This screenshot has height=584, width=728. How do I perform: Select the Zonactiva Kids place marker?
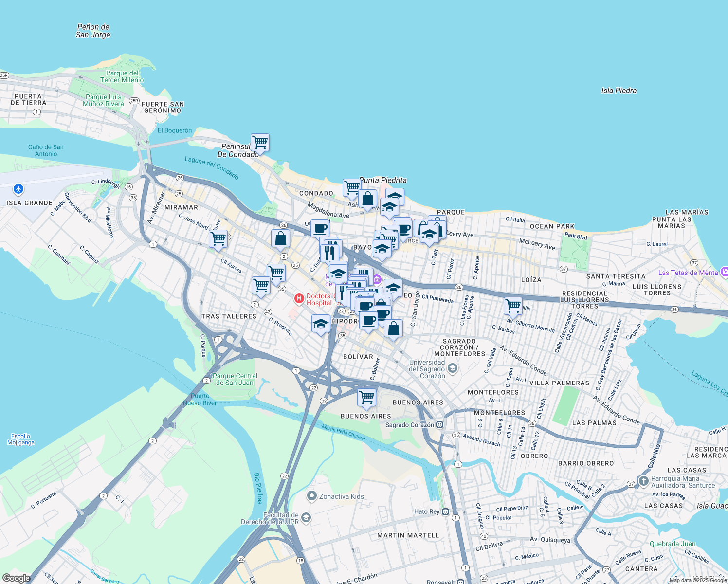point(311,496)
